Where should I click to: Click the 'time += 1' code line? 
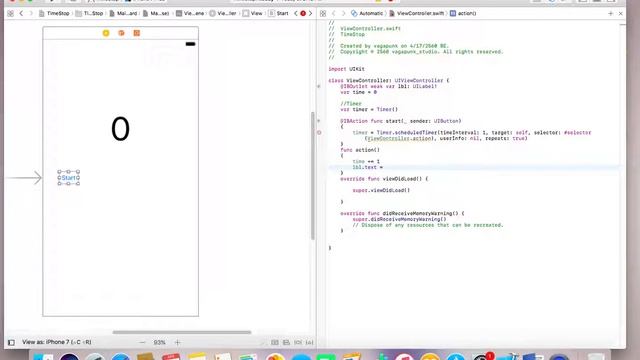366,162
